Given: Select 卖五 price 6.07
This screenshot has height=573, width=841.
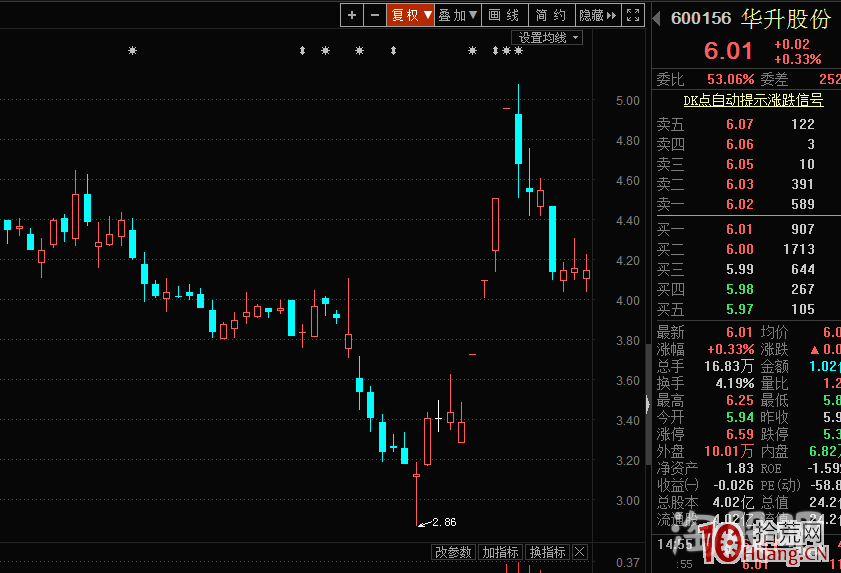Looking at the screenshot, I should point(740,124).
